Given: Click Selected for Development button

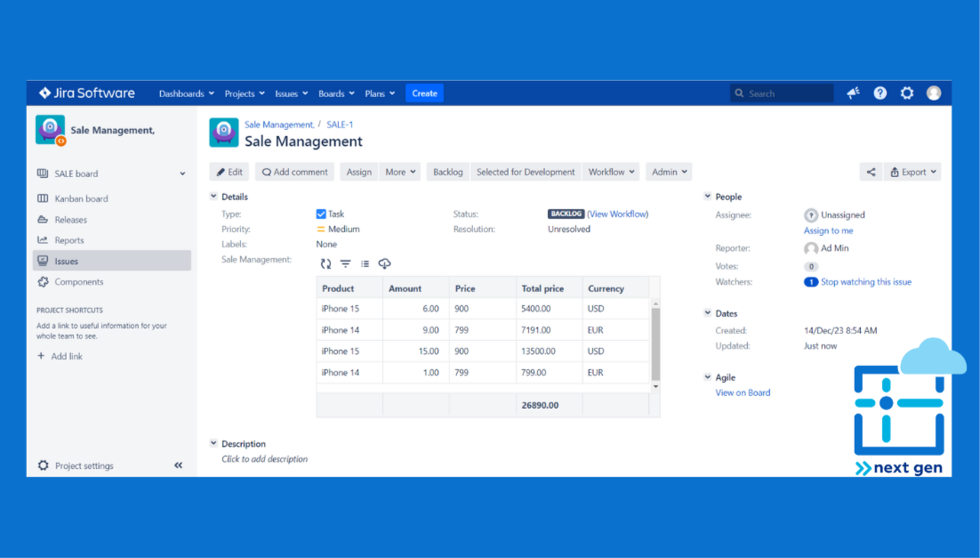Looking at the screenshot, I should 526,172.
